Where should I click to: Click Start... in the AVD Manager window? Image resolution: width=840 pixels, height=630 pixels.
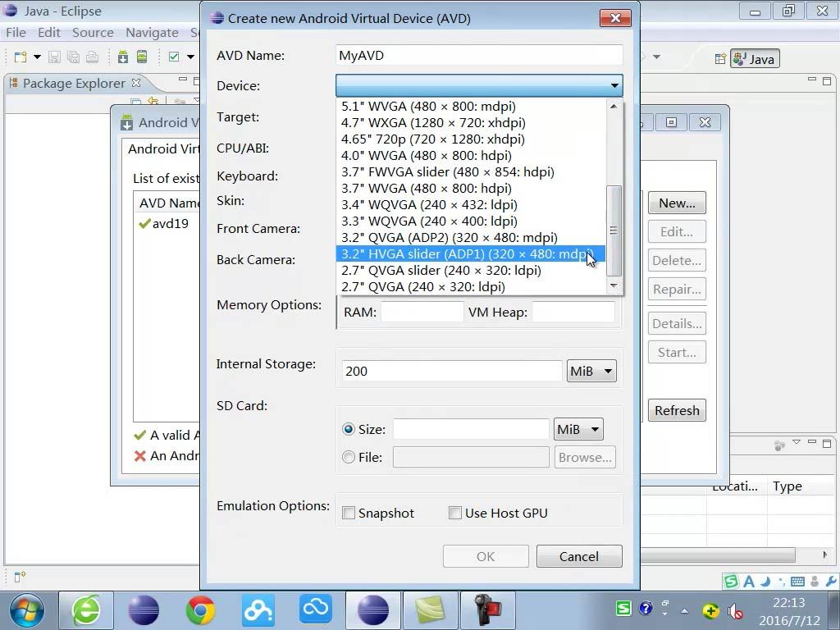(x=677, y=353)
